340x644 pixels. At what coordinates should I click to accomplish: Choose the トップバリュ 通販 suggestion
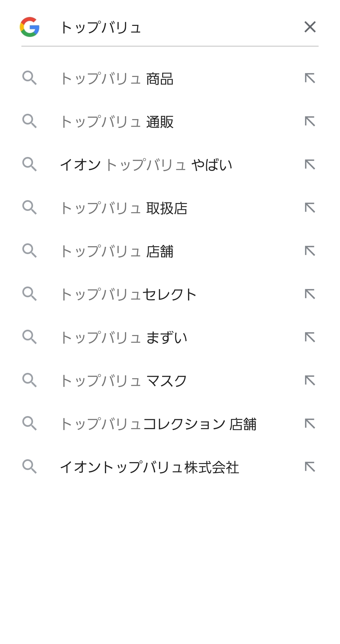point(117,122)
